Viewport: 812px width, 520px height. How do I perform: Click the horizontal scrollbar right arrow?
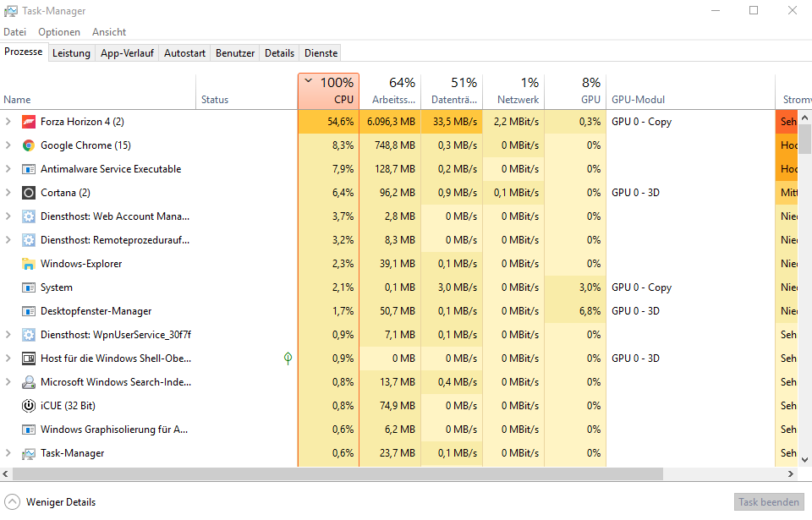[791, 473]
